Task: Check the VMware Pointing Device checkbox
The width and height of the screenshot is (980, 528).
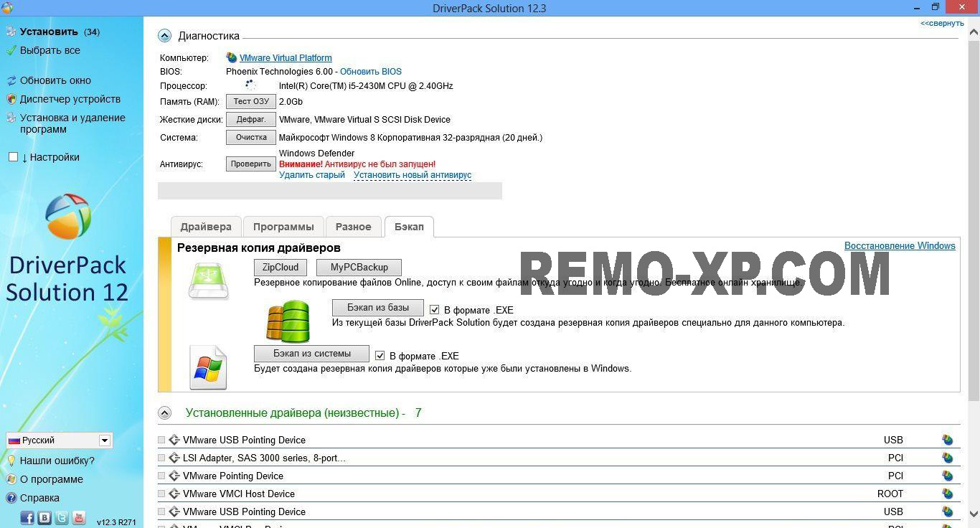Action: [x=161, y=476]
